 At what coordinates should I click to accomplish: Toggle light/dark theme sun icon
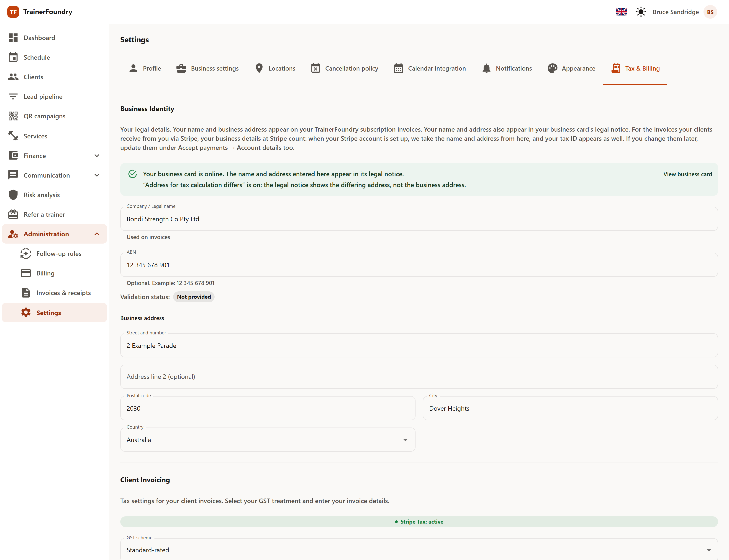pyautogui.click(x=641, y=12)
